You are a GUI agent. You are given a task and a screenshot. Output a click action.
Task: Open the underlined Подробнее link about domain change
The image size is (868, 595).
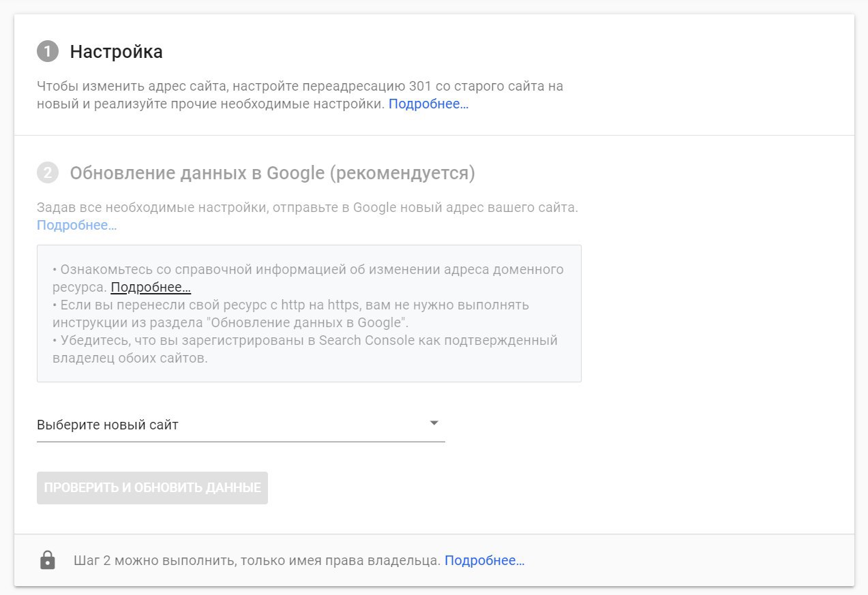click(x=151, y=287)
